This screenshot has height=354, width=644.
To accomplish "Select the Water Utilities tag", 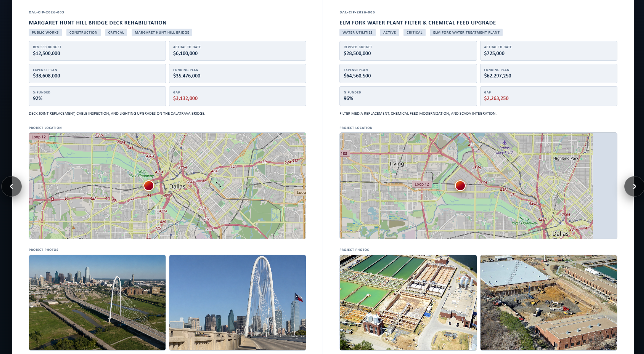I will click(357, 33).
